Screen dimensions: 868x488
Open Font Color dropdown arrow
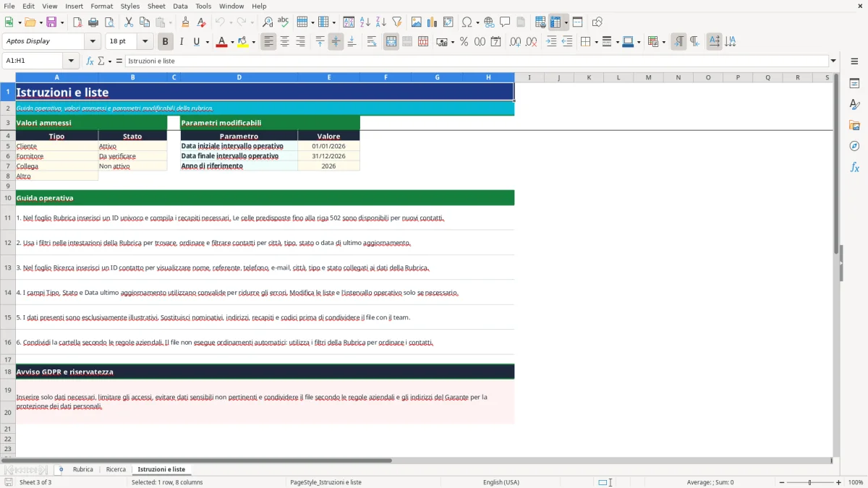tap(232, 42)
